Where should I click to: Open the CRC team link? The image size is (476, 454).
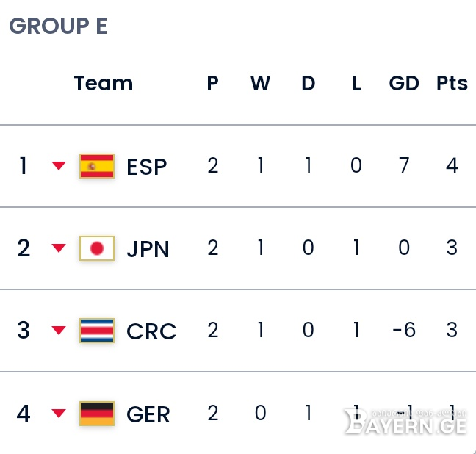click(151, 331)
